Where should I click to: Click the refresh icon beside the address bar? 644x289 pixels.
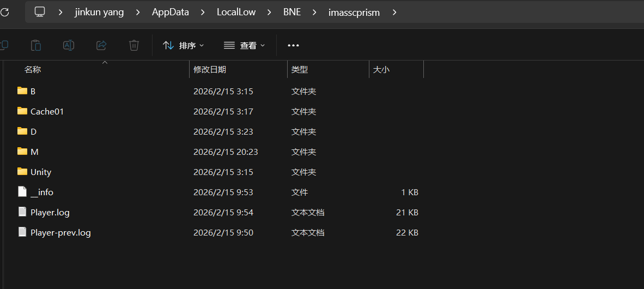4,12
